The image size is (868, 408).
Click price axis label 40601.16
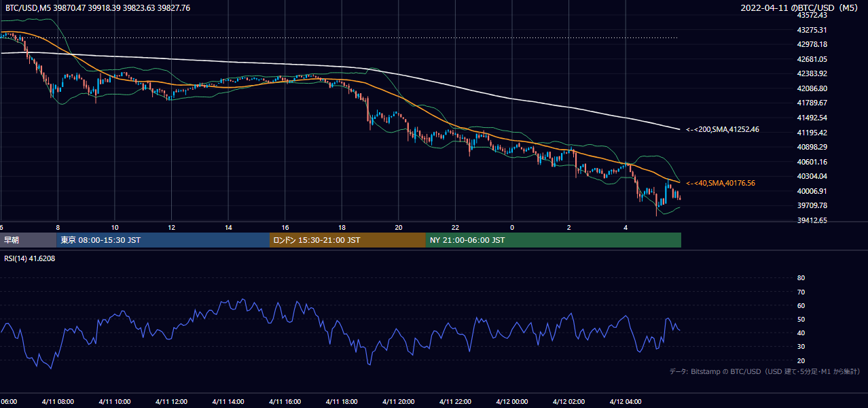(x=812, y=162)
